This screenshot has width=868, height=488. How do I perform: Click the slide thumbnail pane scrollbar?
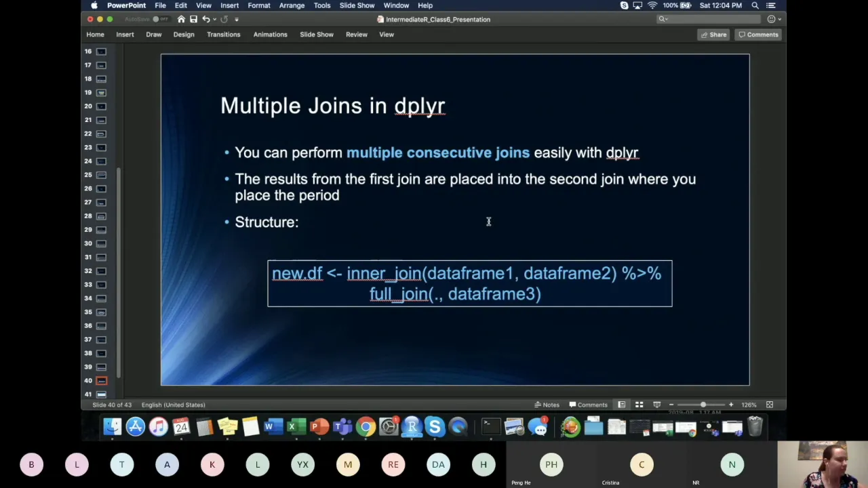(119, 271)
